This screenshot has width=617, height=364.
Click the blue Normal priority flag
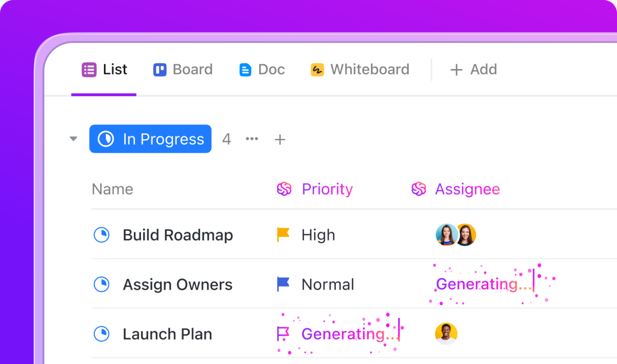pyautogui.click(x=283, y=284)
